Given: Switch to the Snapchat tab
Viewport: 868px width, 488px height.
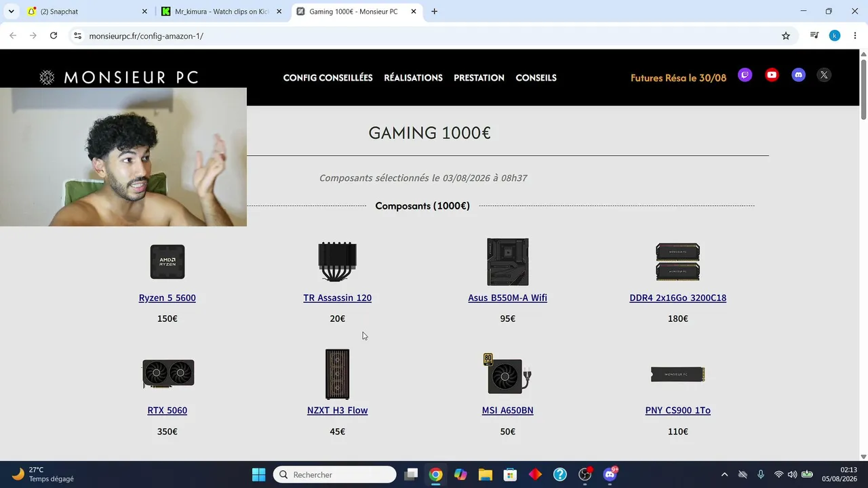Looking at the screenshot, I should coord(87,12).
